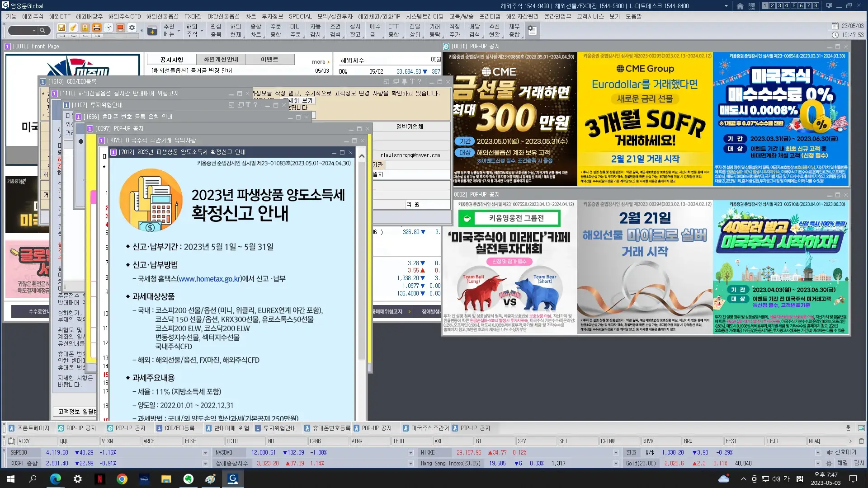Click the CME Group SOFR yellow banner
The width and height of the screenshot is (868, 488).
(x=645, y=119)
